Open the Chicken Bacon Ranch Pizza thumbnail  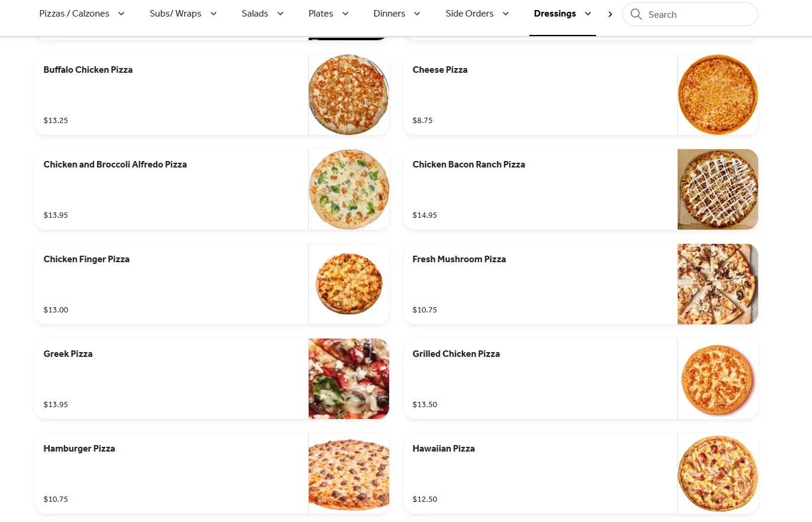717,189
